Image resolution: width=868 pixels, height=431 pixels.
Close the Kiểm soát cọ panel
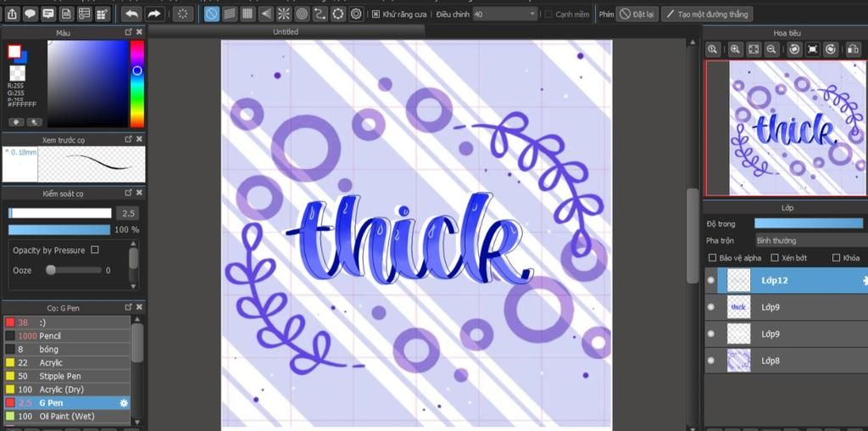point(140,193)
